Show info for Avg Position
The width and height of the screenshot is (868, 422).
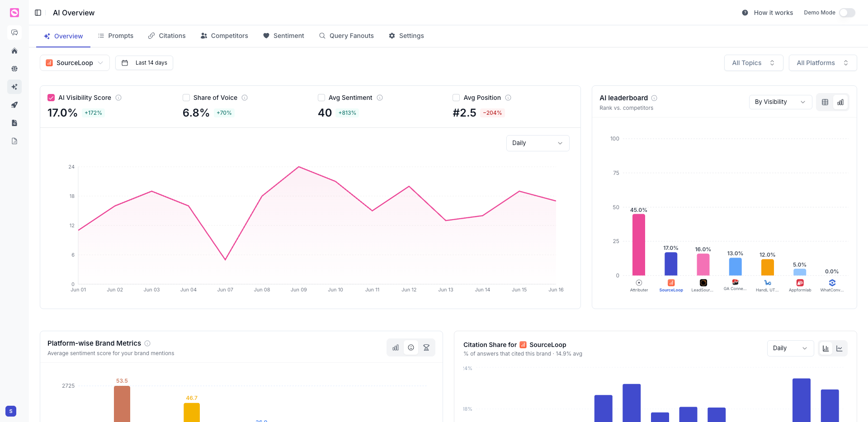(x=508, y=98)
